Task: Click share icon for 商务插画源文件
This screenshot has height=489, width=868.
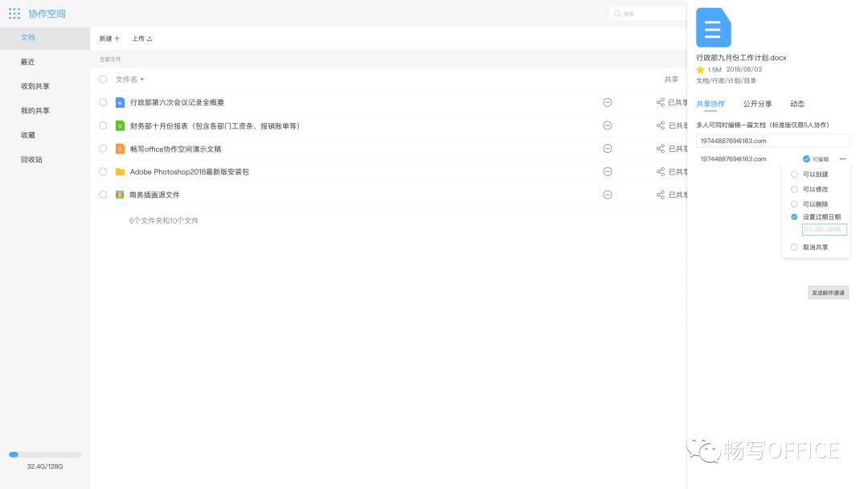Action: click(x=661, y=195)
